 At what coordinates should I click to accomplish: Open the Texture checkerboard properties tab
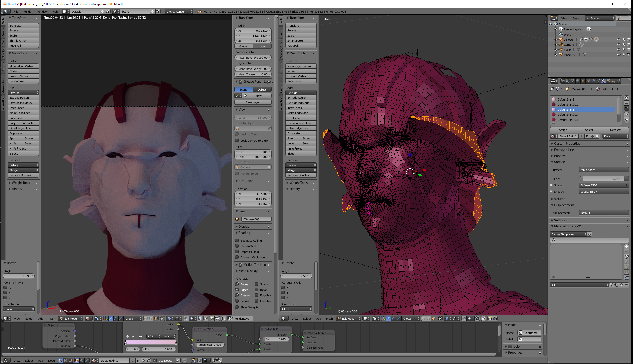pos(608,81)
